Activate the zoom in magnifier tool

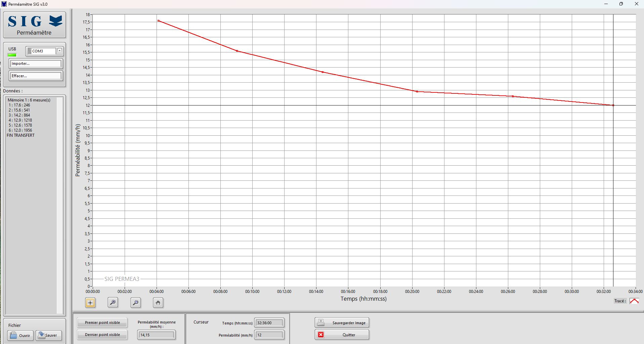(113, 303)
